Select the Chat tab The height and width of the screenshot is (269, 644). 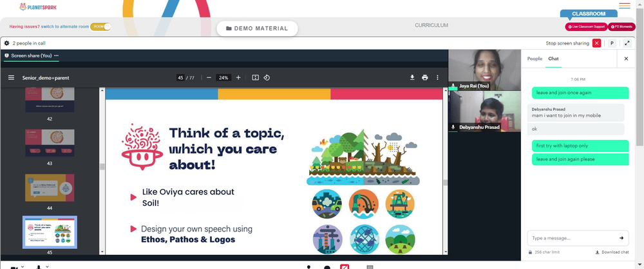pyautogui.click(x=553, y=59)
